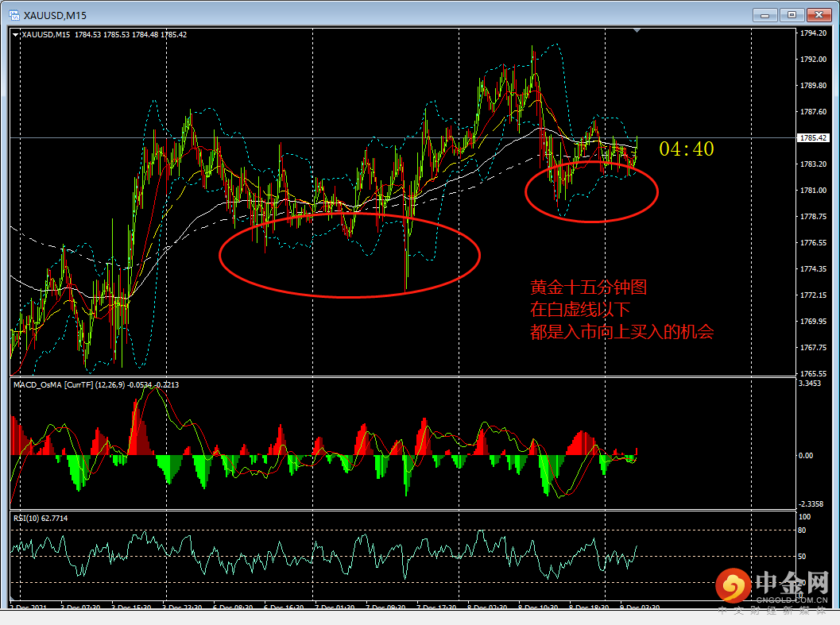
Task: Restore down the XAUUSD,M15 chart window
Action: (x=792, y=15)
